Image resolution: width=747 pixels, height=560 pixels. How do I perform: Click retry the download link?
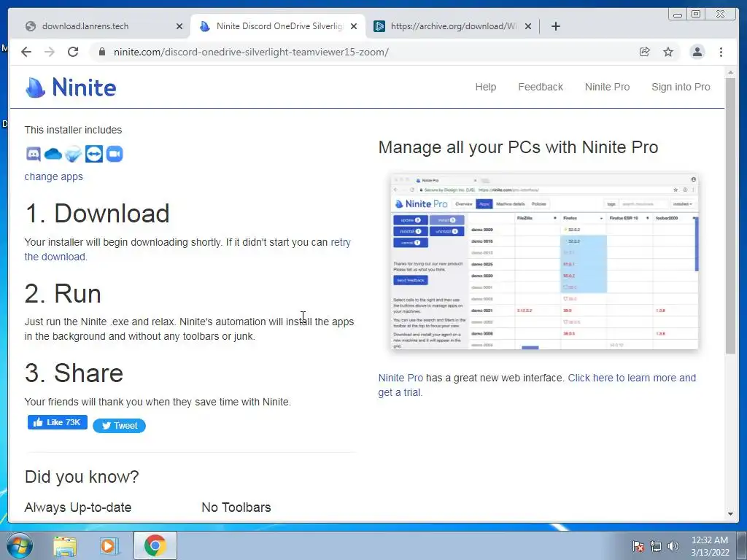(x=341, y=242)
